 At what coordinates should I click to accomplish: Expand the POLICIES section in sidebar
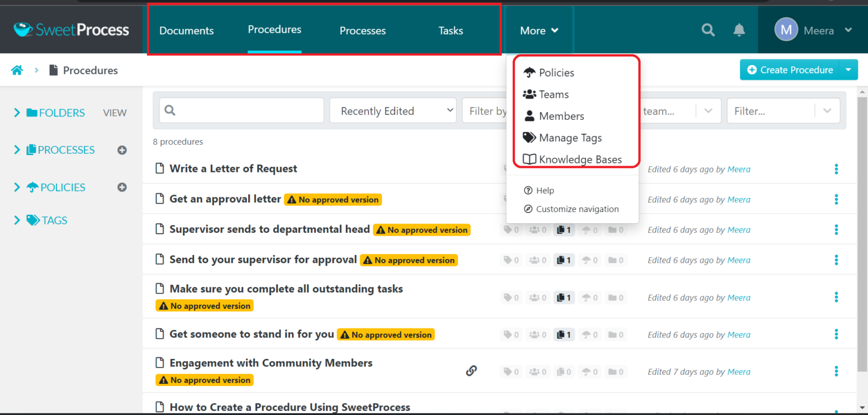coord(17,187)
